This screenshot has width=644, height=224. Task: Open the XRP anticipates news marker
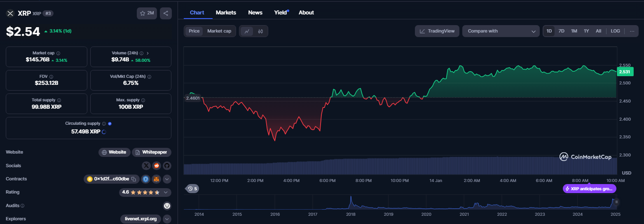click(x=589, y=189)
